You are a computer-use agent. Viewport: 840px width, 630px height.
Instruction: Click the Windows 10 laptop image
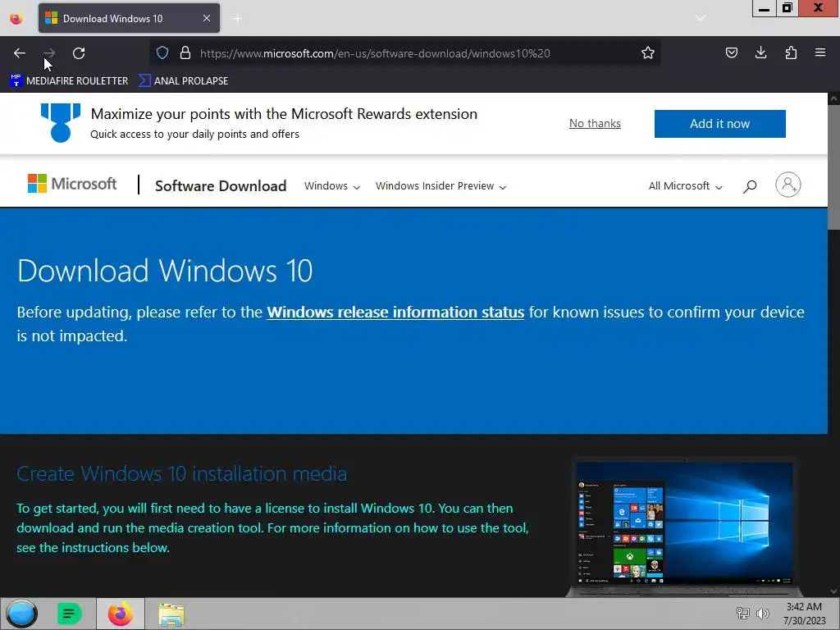tap(684, 527)
